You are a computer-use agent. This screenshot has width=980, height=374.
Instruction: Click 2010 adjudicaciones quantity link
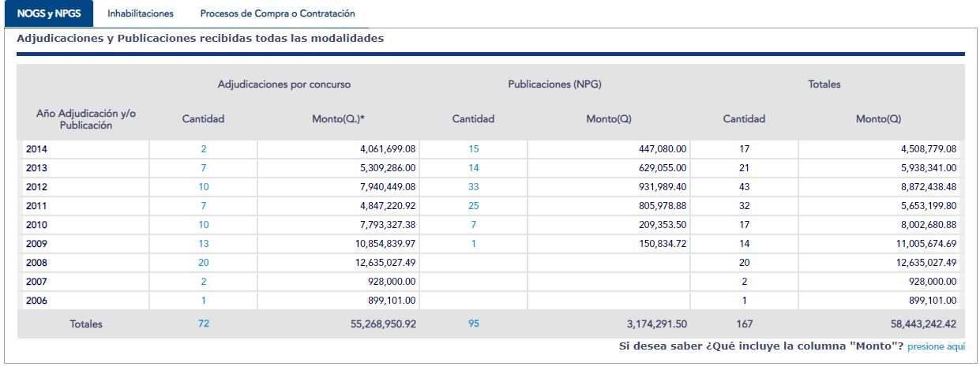coord(204,225)
